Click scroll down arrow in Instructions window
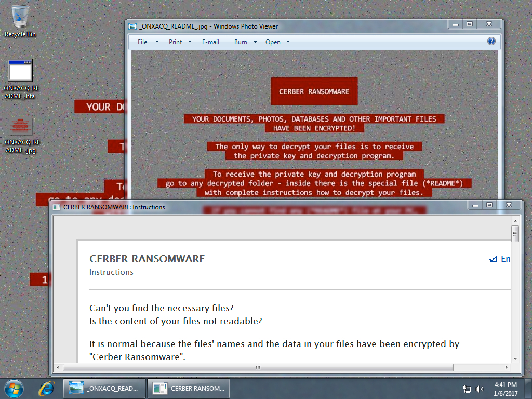 tap(515, 358)
